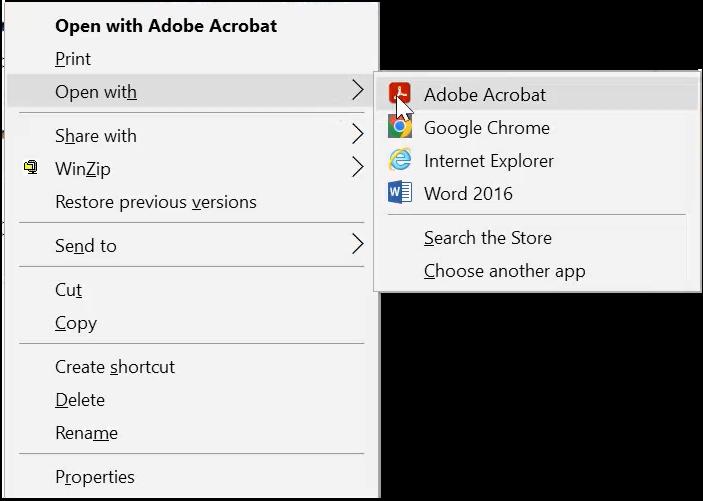The height and width of the screenshot is (501, 703).
Task: Select Copy in the context menu
Action: 76,323
